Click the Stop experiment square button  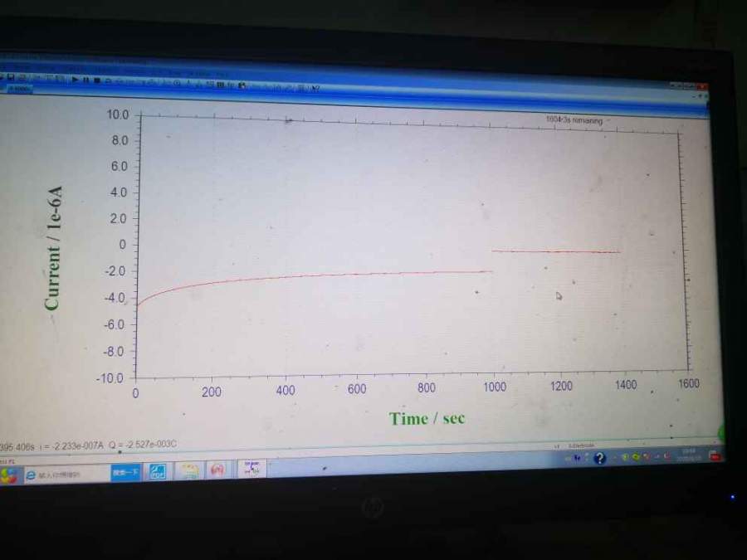tap(97, 80)
